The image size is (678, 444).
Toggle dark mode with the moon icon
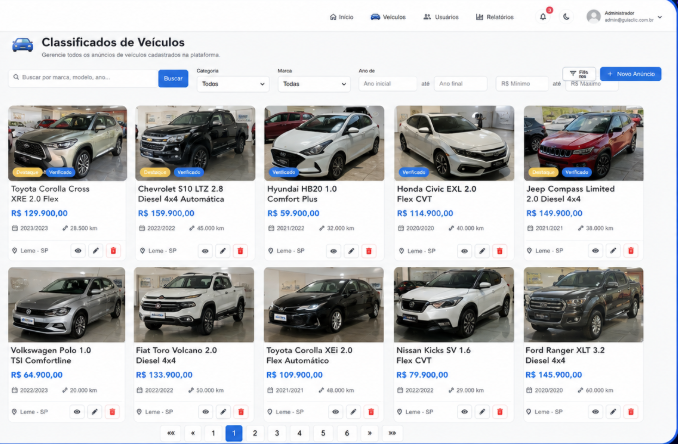(x=566, y=17)
